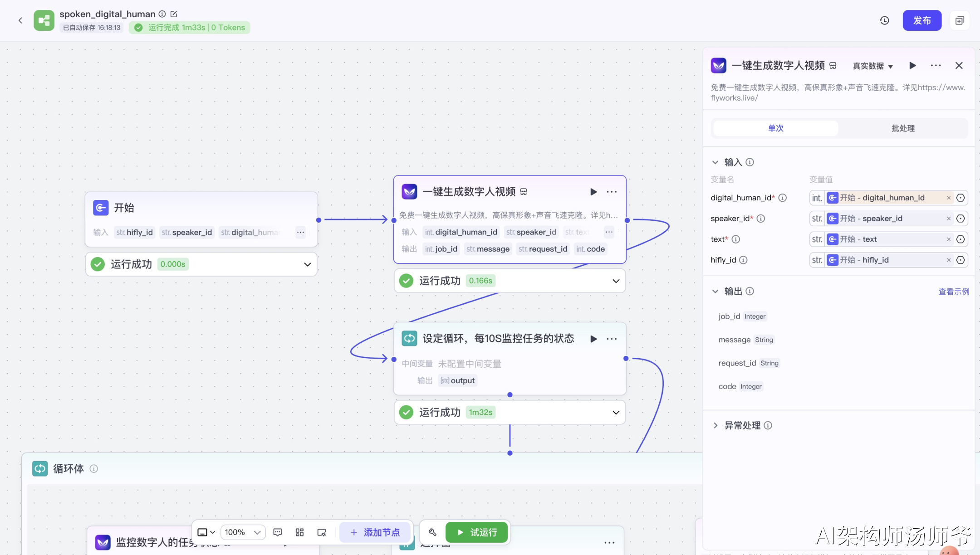Click the 查看示例 link
The image size is (980, 555).
[954, 292]
